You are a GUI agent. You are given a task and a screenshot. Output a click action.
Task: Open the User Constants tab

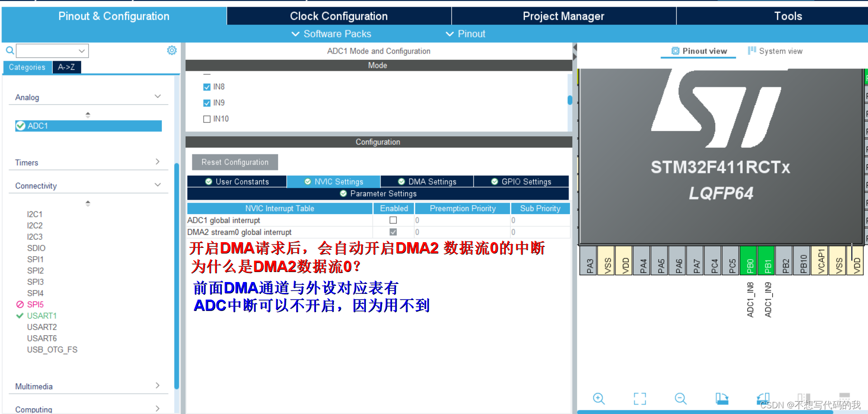coord(237,182)
